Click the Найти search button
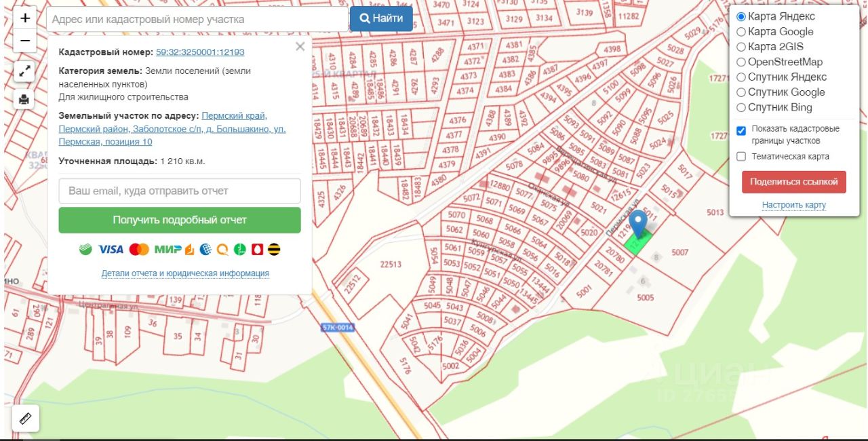868x441 pixels. pyautogui.click(x=381, y=18)
